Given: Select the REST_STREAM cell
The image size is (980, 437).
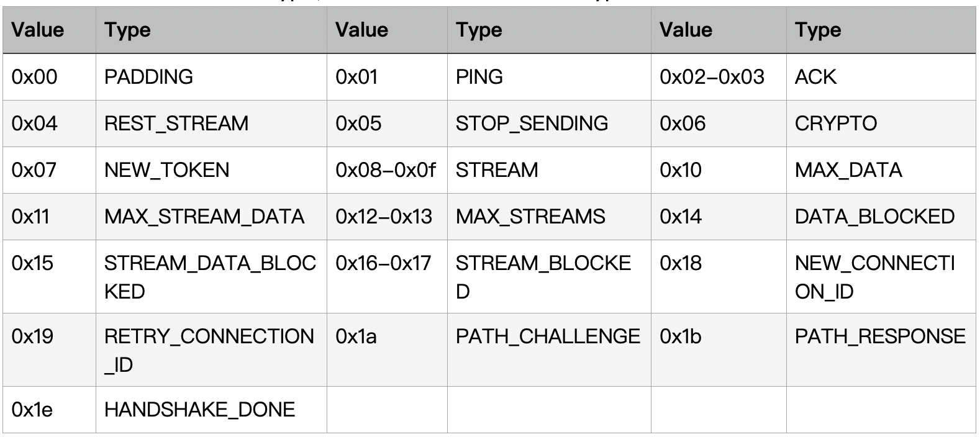Looking at the screenshot, I should click(211, 124).
